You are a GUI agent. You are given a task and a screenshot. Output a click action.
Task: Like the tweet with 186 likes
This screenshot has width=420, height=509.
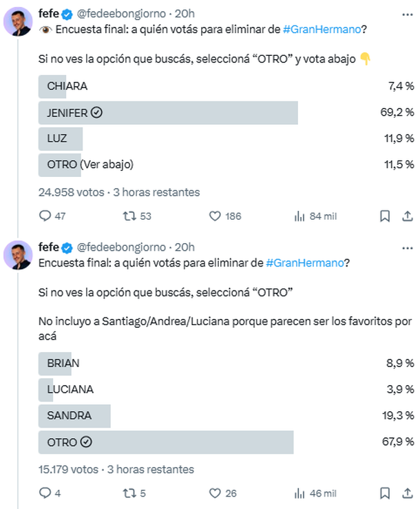pyautogui.click(x=215, y=216)
